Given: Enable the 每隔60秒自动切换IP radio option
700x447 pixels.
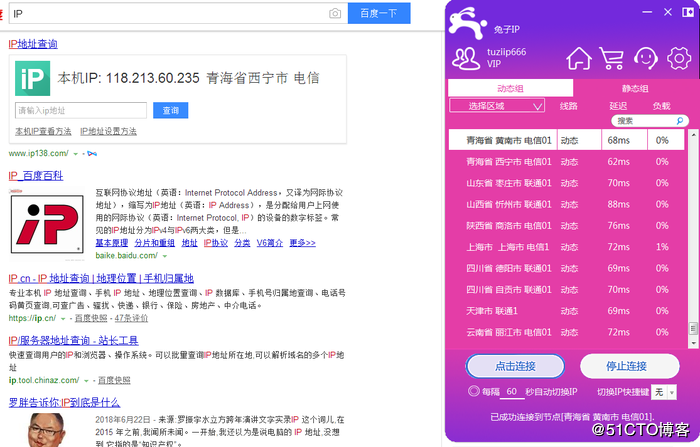Looking at the screenshot, I should click(x=474, y=391).
